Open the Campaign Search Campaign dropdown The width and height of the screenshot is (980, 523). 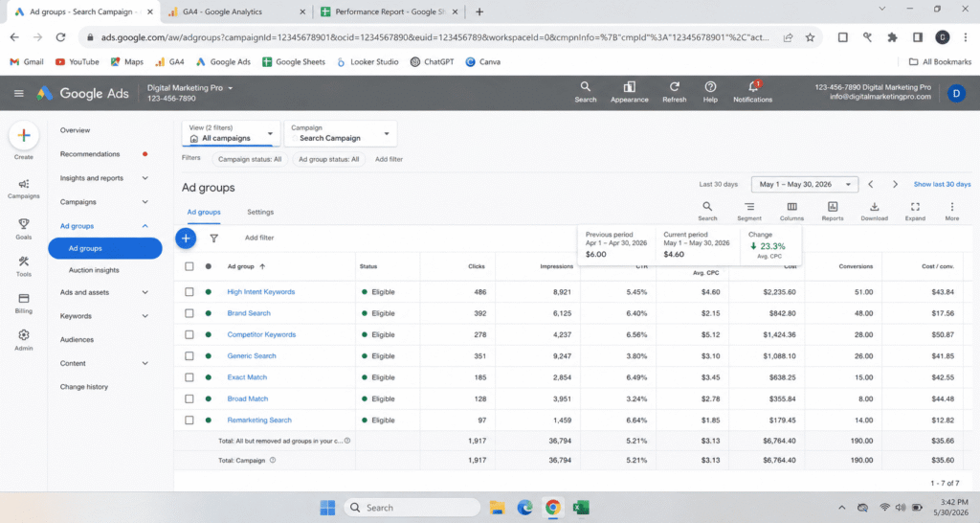click(x=341, y=133)
